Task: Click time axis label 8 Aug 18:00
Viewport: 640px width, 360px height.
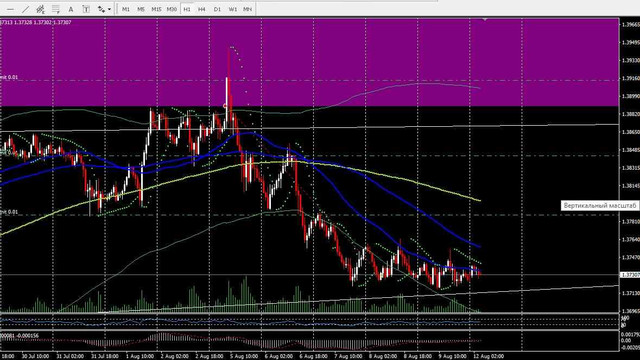Action: (418, 356)
